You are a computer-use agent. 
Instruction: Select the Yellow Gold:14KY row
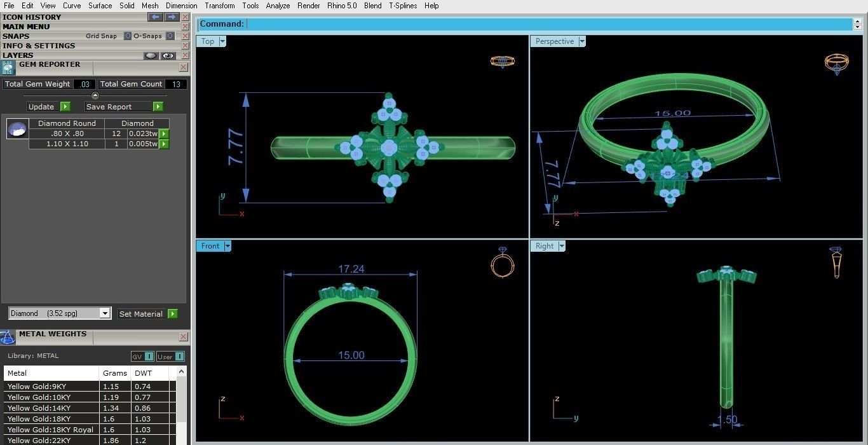tap(90, 408)
